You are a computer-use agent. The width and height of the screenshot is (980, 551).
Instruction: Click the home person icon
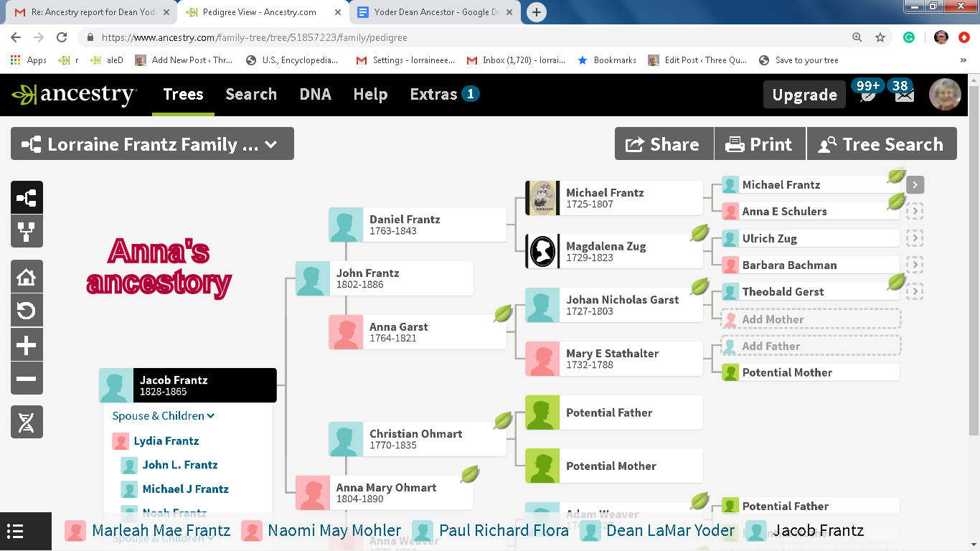[x=27, y=276]
